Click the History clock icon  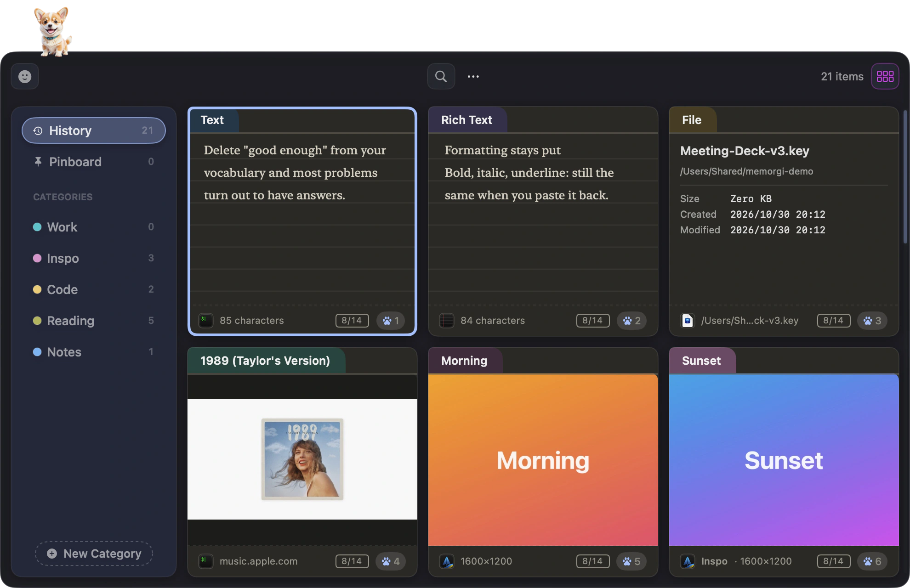click(38, 131)
